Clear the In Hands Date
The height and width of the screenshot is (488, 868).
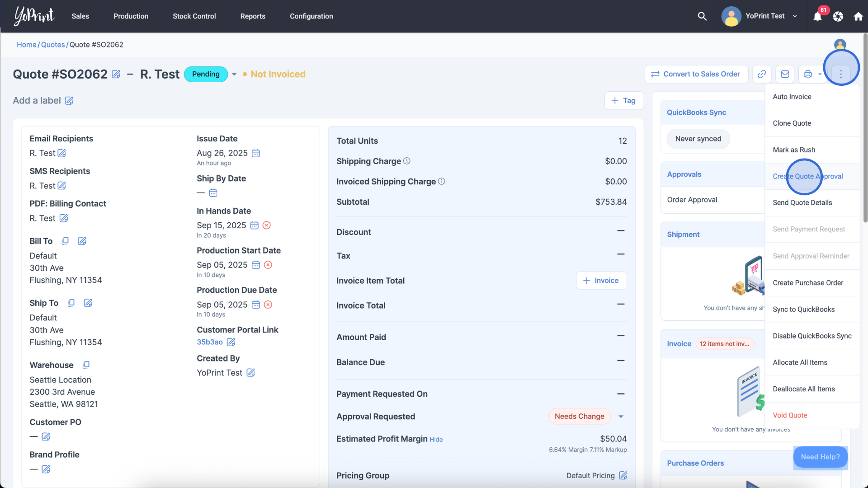(267, 225)
